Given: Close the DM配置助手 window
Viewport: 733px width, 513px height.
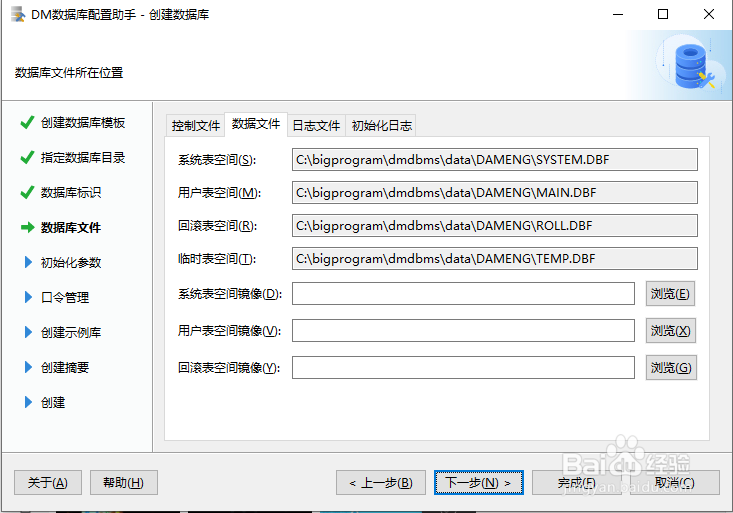Looking at the screenshot, I should coord(709,14).
